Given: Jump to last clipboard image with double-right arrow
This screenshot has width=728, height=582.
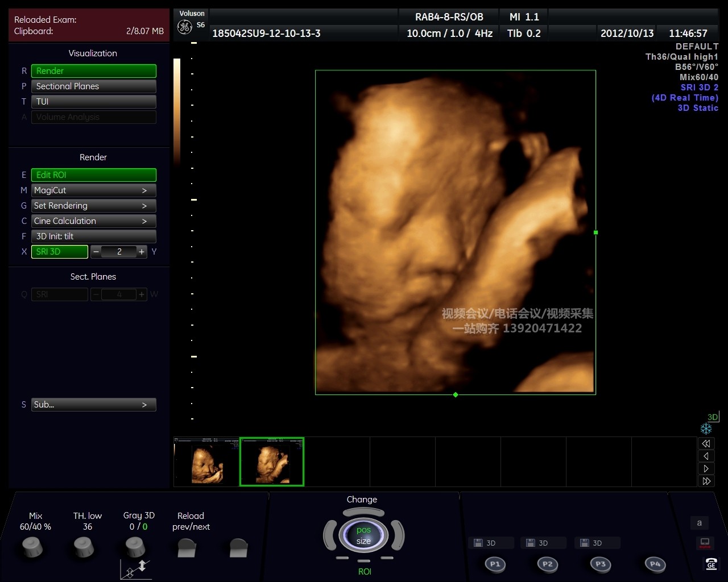Looking at the screenshot, I should (706, 481).
